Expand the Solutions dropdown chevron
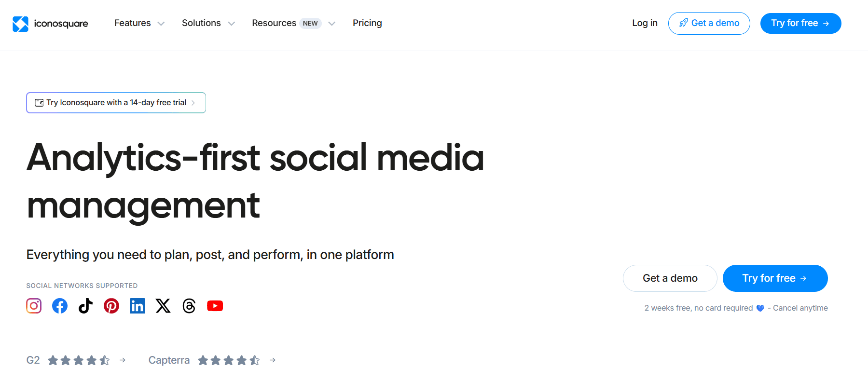 (x=232, y=24)
